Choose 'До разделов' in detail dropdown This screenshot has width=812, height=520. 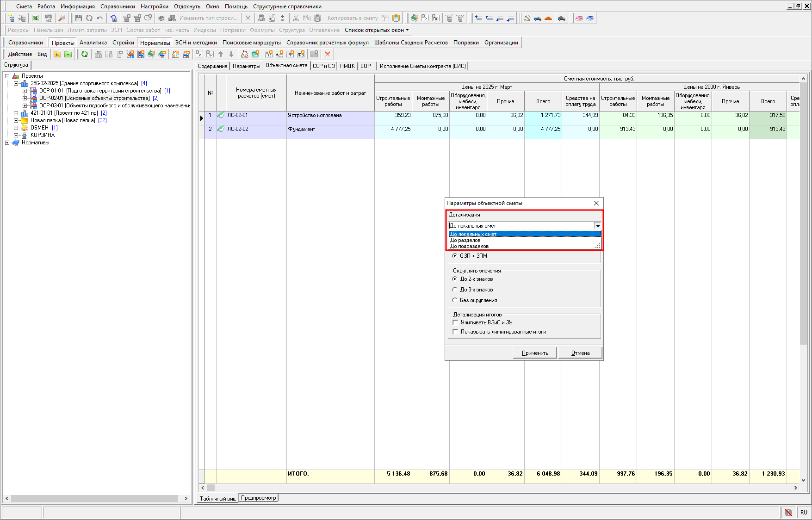pyautogui.click(x=465, y=240)
